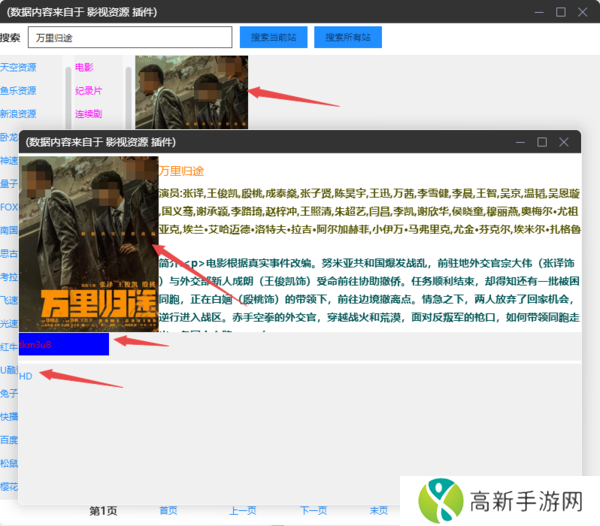This screenshot has width=600, height=526.
Task: Go to 上一页 in pagination
Action: [x=242, y=510]
